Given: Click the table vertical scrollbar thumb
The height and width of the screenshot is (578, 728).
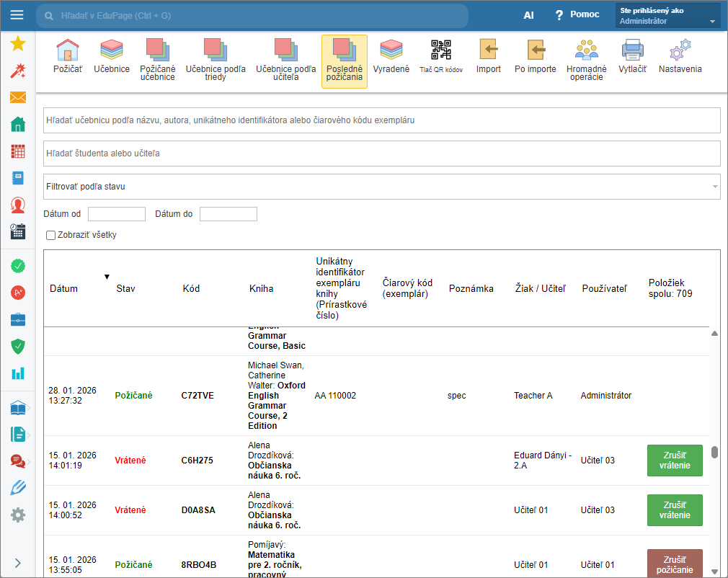Looking at the screenshot, I should click(714, 453).
